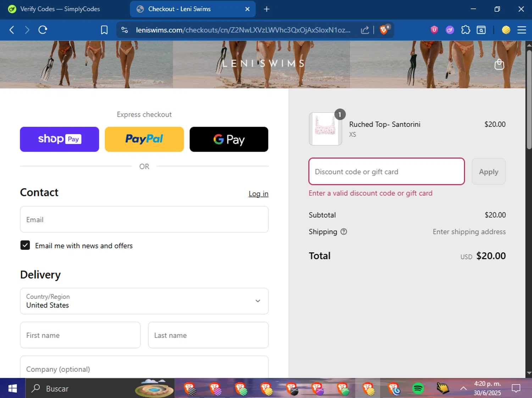Open the shopping bag cart icon
This screenshot has width=532, height=398.
(499, 64)
